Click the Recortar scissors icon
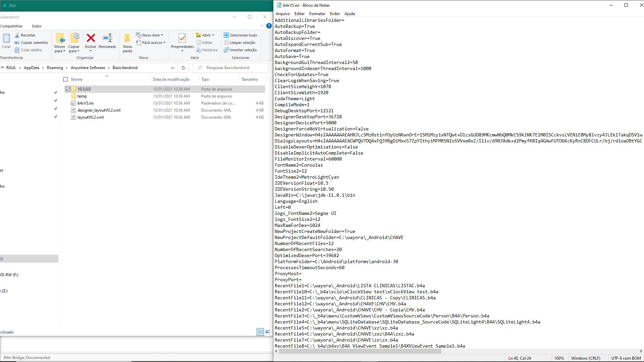Viewport: 644px width, 362px height. [x=17, y=35]
